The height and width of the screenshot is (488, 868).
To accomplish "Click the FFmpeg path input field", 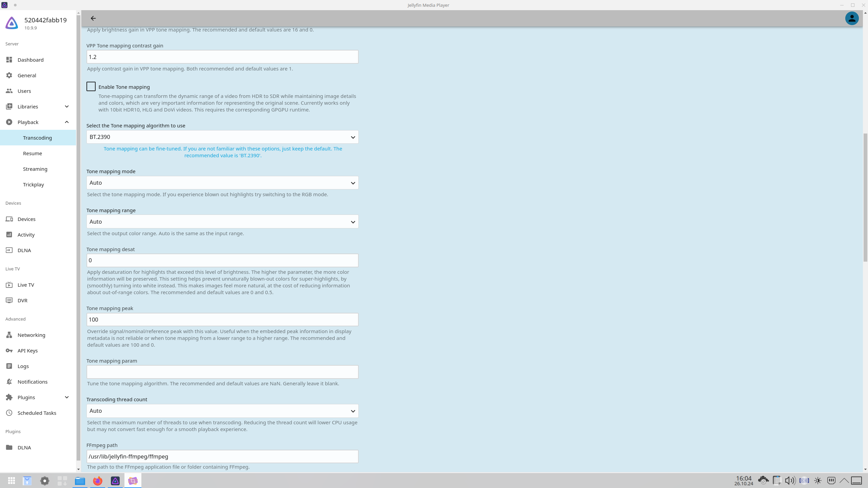I will tap(222, 456).
